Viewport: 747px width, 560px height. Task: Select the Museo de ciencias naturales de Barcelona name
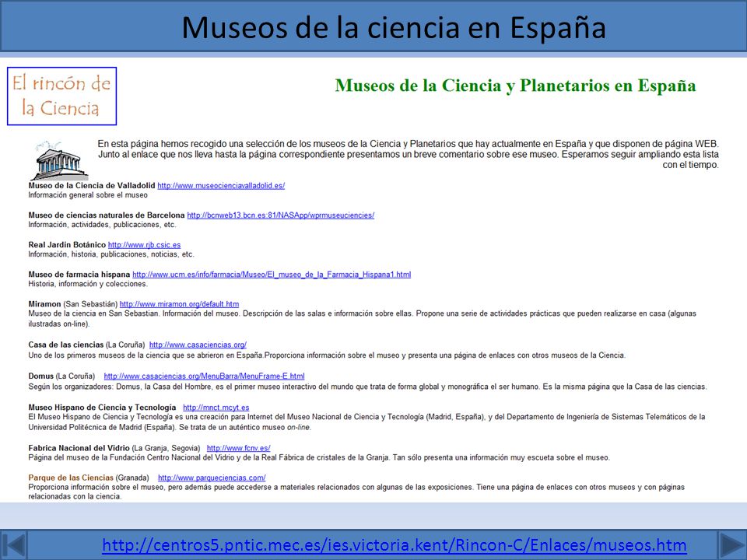click(x=107, y=215)
